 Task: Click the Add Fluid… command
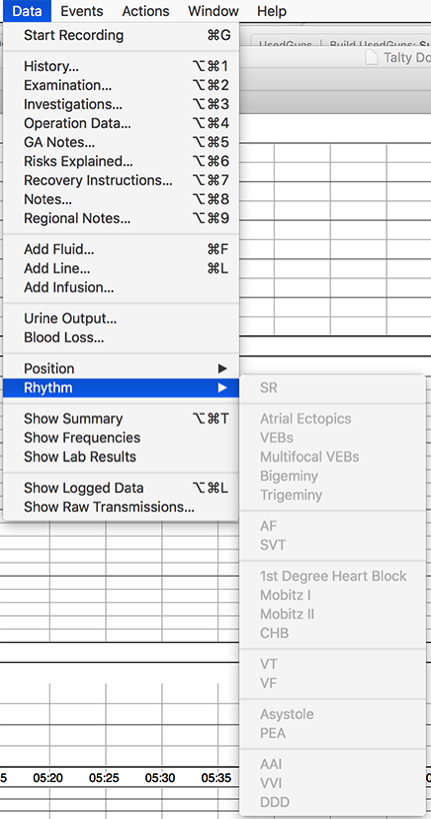[x=121, y=250]
